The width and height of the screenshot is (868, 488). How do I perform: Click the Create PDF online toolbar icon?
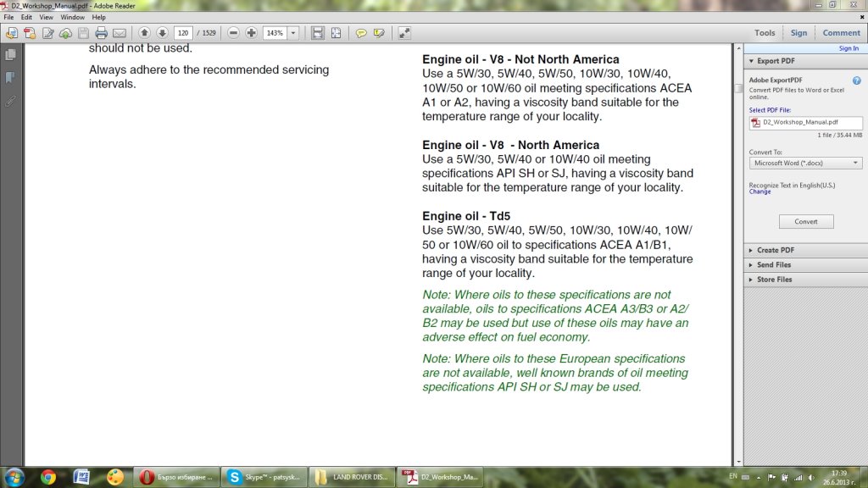click(x=12, y=33)
